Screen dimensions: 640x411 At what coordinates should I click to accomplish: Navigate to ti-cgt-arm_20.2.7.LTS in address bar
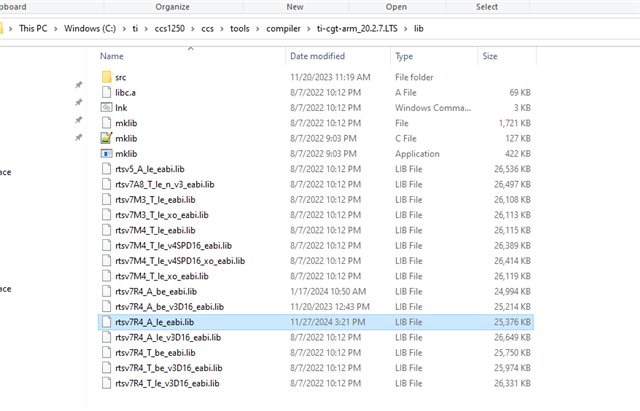[357, 29]
